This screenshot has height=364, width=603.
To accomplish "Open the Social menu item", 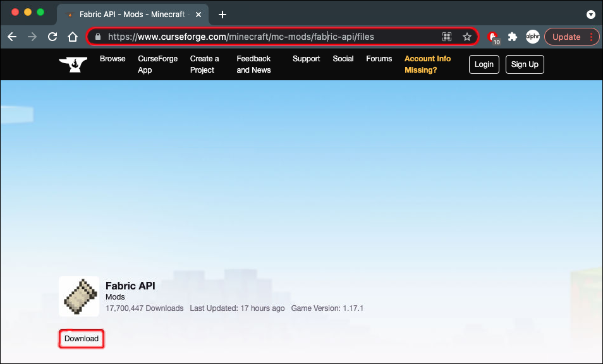I will pos(343,59).
